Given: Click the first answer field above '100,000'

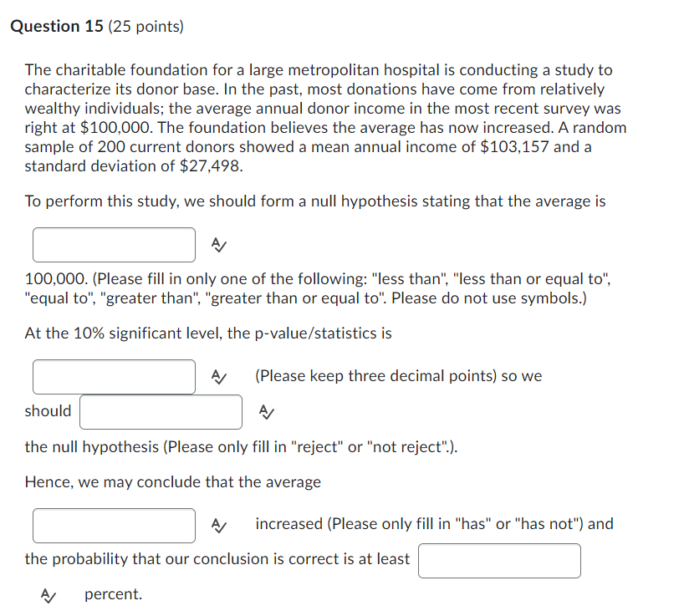Looking at the screenshot, I should pyautogui.click(x=114, y=245).
